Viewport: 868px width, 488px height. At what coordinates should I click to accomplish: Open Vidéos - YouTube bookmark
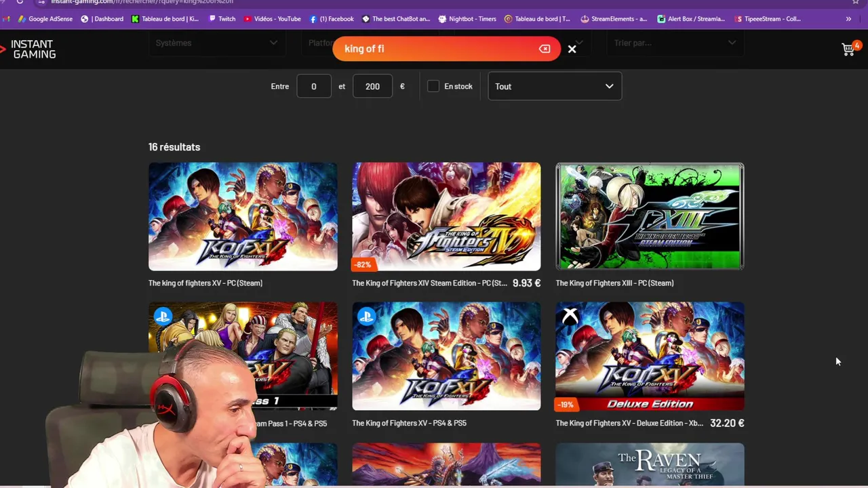point(272,19)
